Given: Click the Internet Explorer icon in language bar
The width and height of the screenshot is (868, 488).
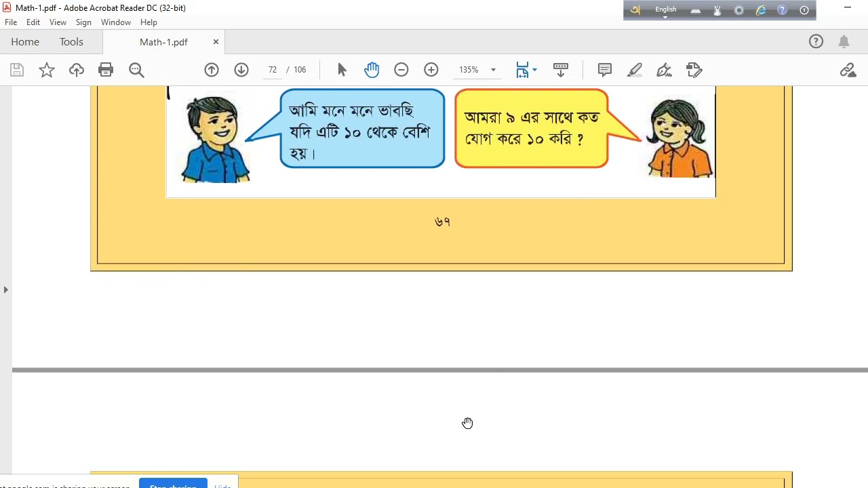Looking at the screenshot, I should click(761, 10).
